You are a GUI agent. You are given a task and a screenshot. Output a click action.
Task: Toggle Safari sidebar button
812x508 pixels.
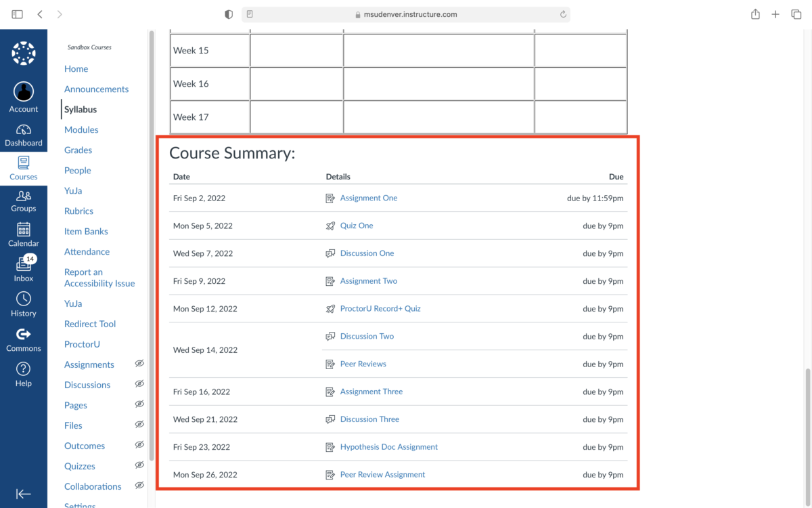[x=18, y=14]
